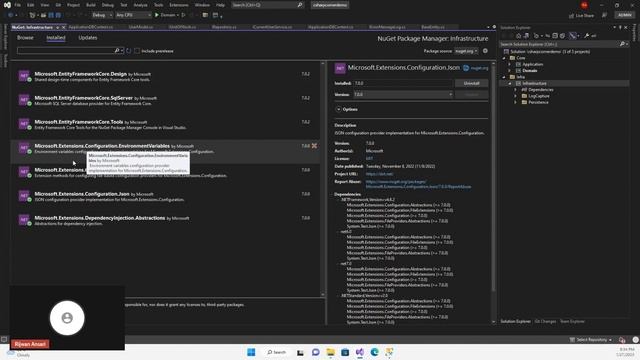Expand the Application project node
The height and width of the screenshot is (360, 640).
[x=509, y=64]
